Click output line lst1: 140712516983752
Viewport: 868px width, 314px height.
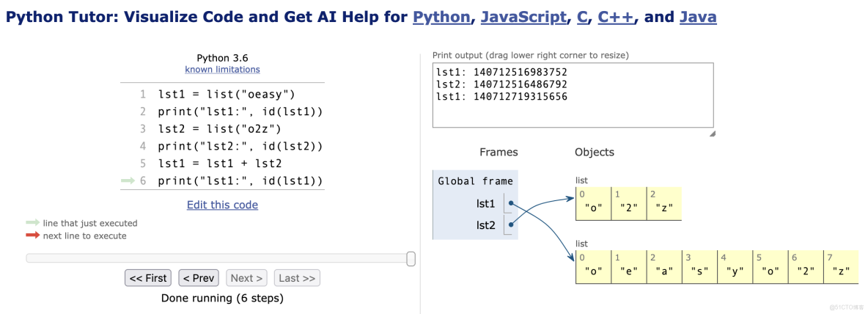[x=501, y=72]
